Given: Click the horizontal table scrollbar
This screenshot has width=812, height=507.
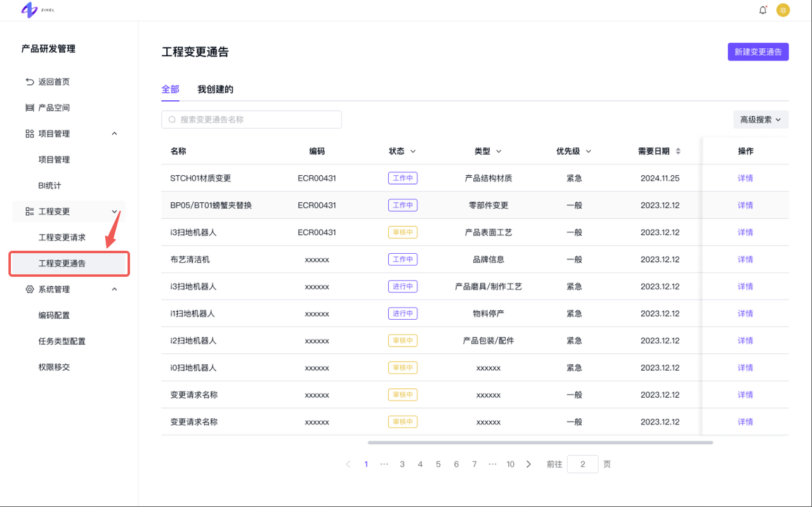Looking at the screenshot, I should coord(540,442).
